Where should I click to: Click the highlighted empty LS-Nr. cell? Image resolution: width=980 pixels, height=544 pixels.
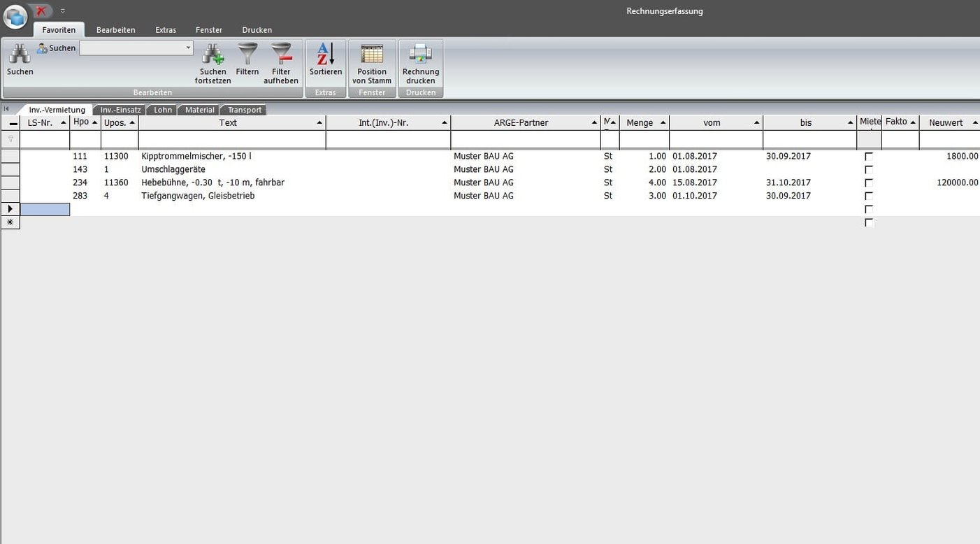click(x=45, y=209)
